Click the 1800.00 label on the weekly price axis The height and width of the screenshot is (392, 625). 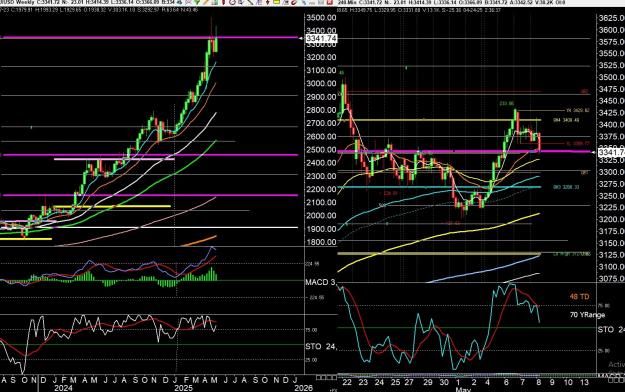pos(321,242)
